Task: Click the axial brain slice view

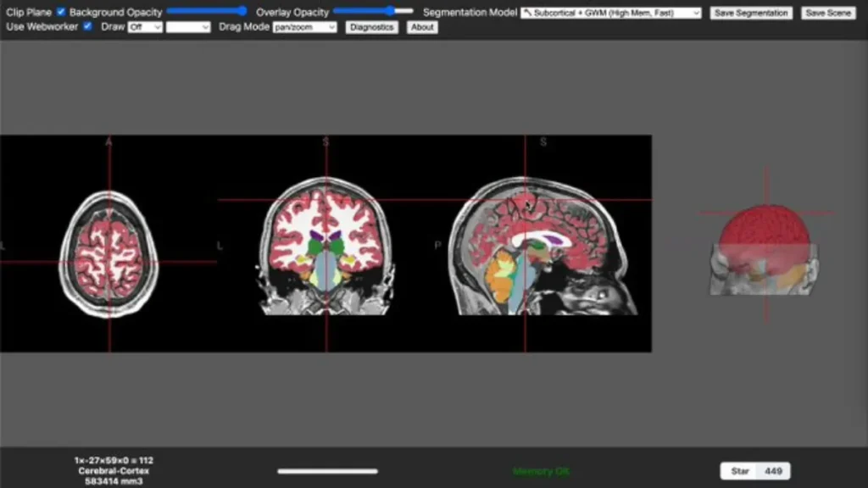Action: click(x=108, y=254)
